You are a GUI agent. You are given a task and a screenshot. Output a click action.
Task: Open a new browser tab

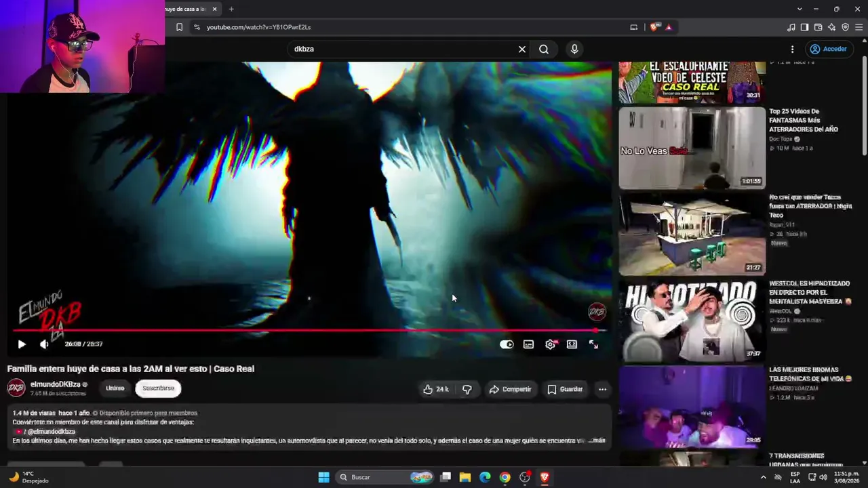[x=231, y=9]
